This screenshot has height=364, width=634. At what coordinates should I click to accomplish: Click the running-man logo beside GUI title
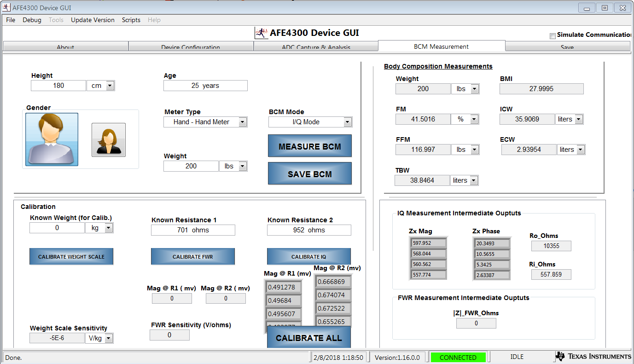click(x=261, y=33)
